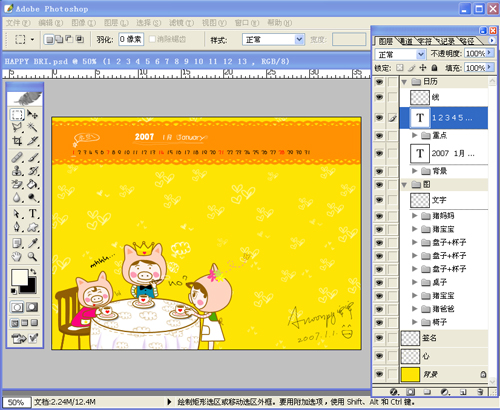Screen dimensions: 500x410
Task: Select the Magic Wand tool
Action: (32, 127)
